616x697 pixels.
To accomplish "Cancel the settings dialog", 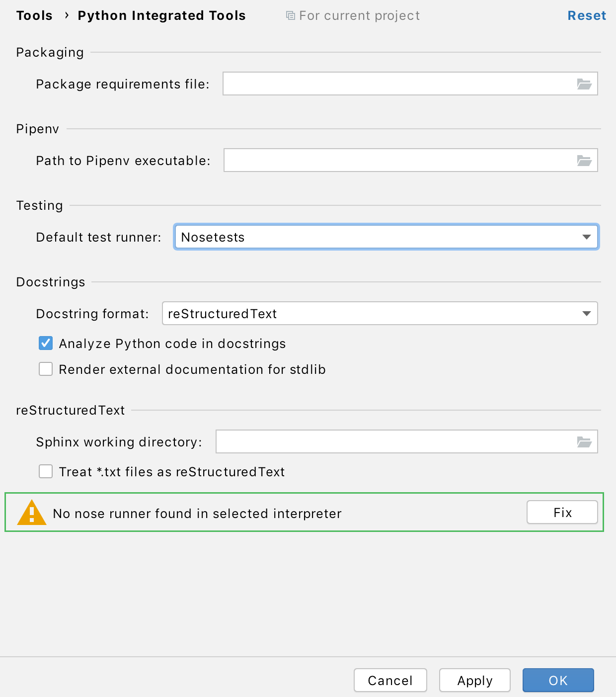I will [x=390, y=681].
